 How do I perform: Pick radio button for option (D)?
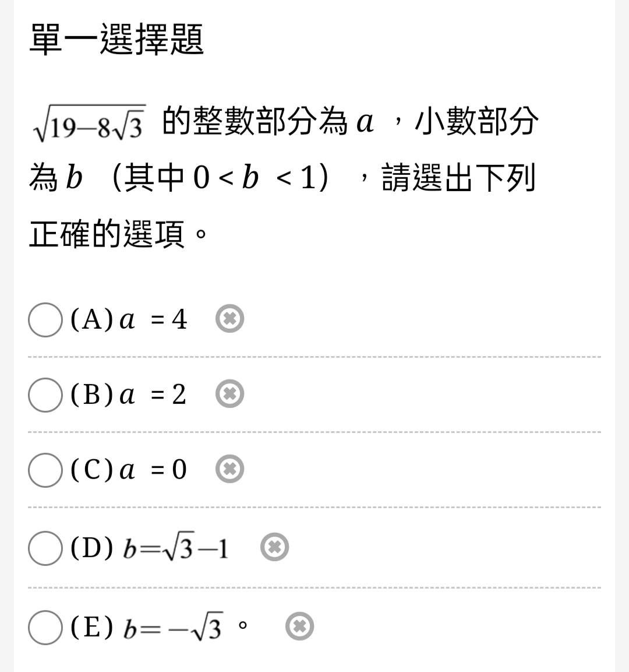pyautogui.click(x=45, y=548)
